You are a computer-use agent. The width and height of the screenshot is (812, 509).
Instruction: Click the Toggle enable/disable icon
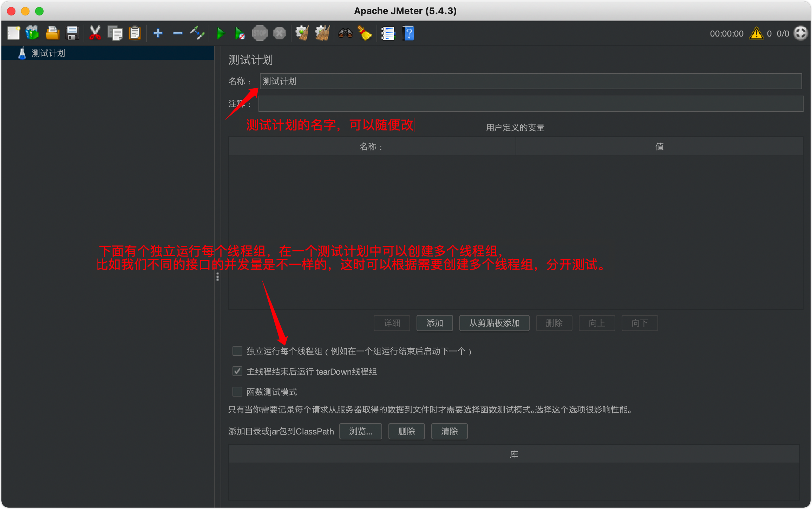pos(197,33)
